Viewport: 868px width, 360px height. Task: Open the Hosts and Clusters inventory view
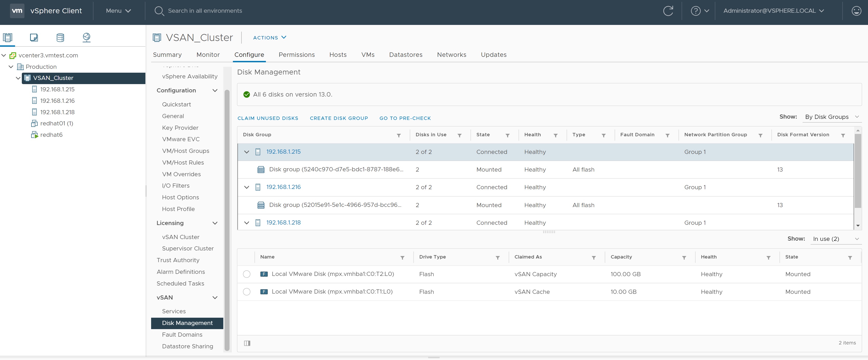(x=8, y=37)
